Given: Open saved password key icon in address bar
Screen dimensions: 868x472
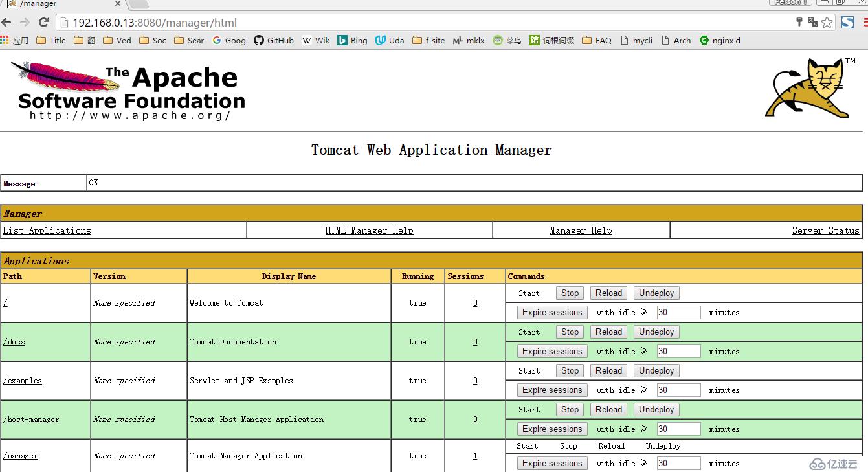Looking at the screenshot, I should click(800, 22).
